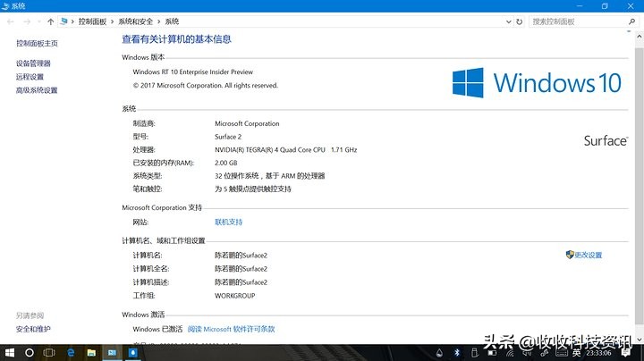Open the blue pinned app after Control Panel

tap(133, 353)
